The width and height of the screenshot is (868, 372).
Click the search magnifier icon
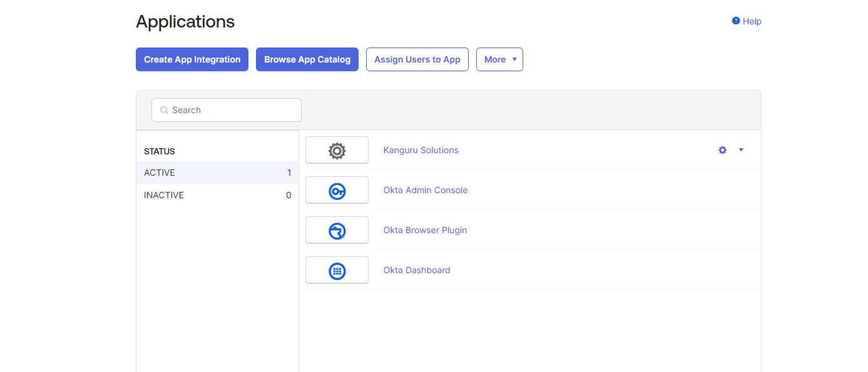(165, 110)
